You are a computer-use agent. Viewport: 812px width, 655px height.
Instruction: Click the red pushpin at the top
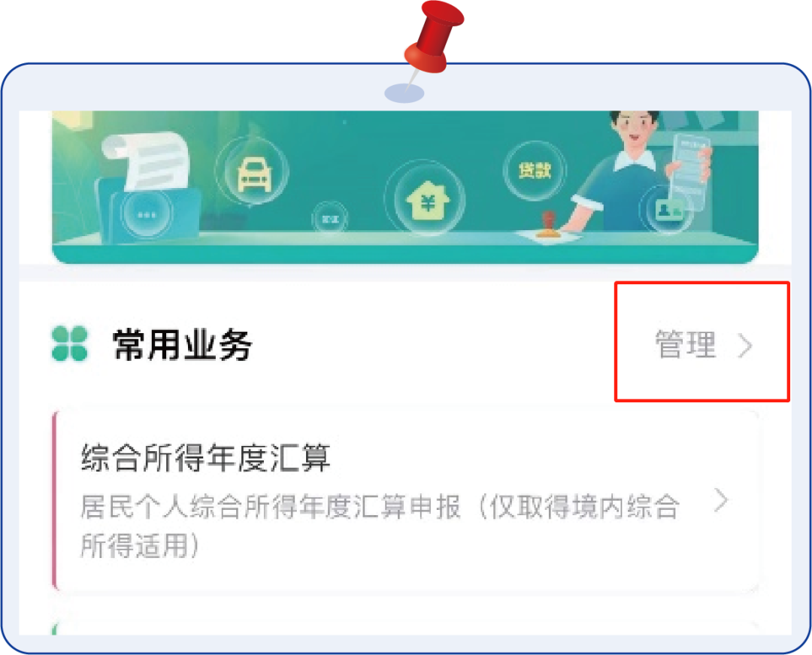click(432, 41)
